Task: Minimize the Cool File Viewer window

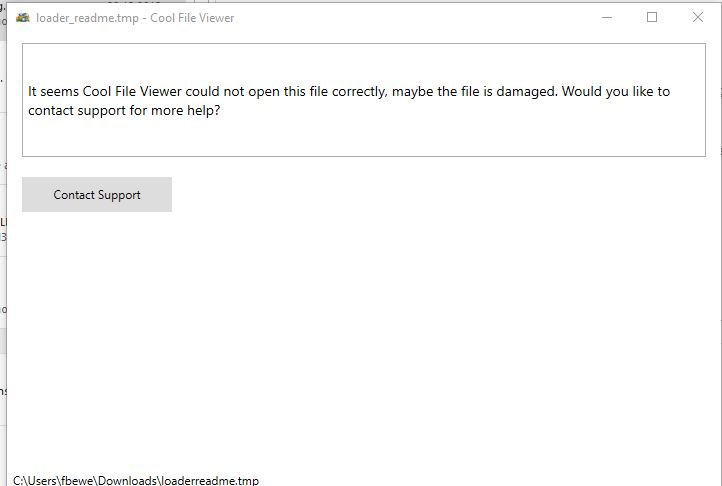Action: click(x=607, y=18)
